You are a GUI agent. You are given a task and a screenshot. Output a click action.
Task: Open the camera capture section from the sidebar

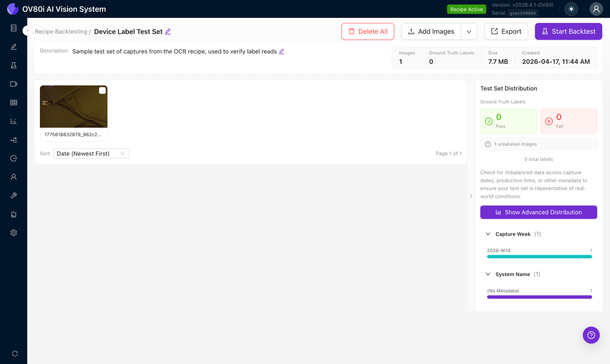tap(14, 84)
